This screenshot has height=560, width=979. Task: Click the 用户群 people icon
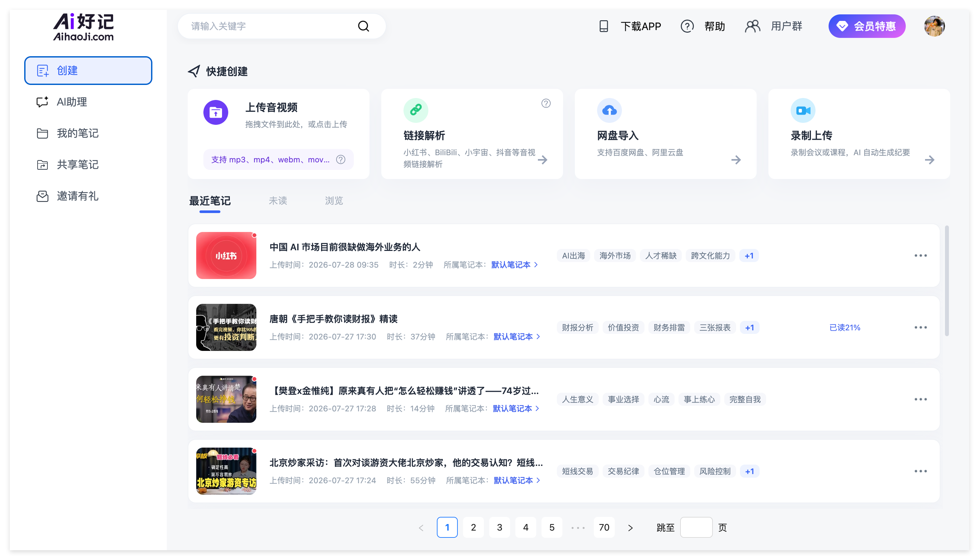(752, 26)
